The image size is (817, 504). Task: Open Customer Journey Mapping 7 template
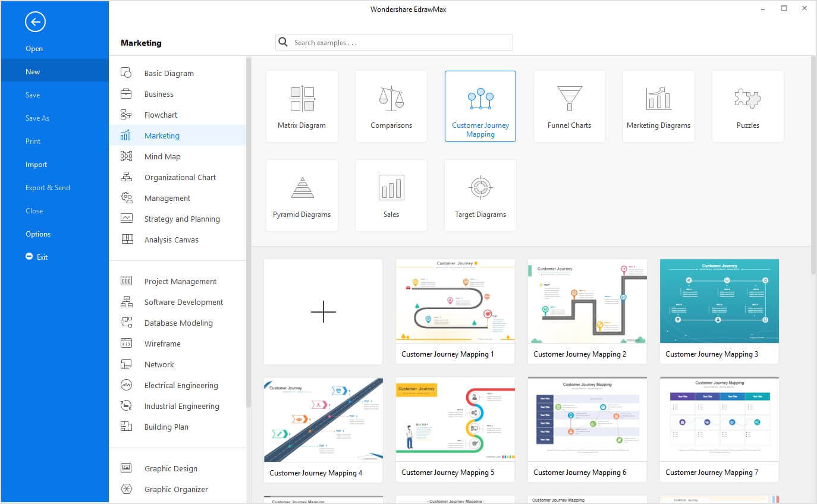(x=719, y=430)
